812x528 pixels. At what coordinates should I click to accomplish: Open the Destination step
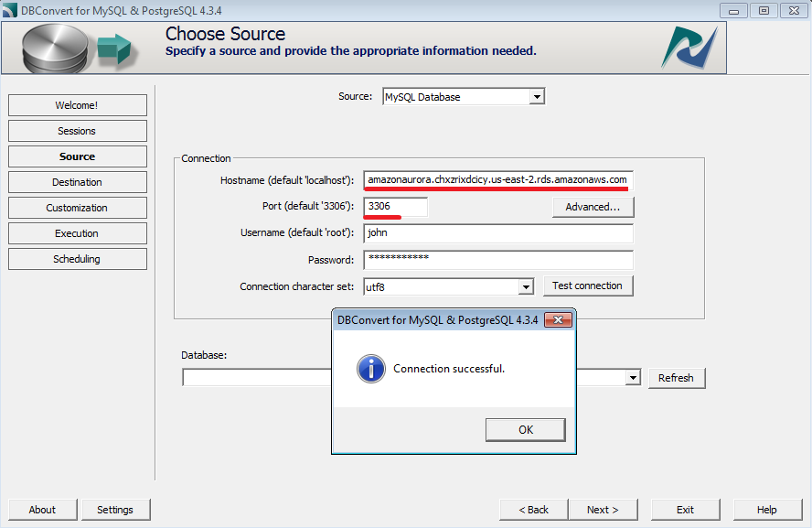click(x=77, y=182)
